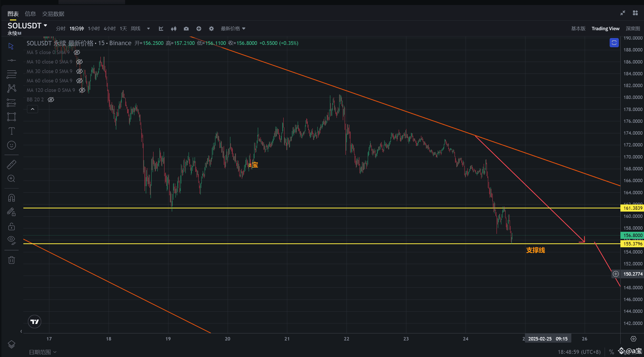Click the 2025-02-25 09:15 time label
Image resolution: width=644 pixels, height=357 pixels.
[548, 339]
